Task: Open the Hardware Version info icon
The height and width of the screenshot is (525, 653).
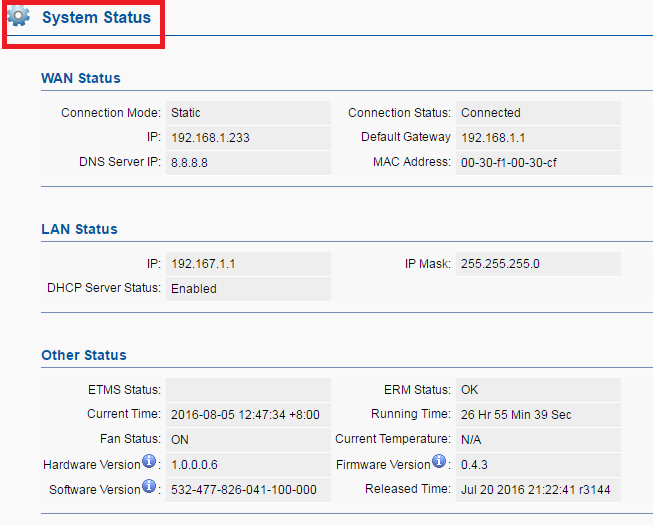Action: coord(149,461)
